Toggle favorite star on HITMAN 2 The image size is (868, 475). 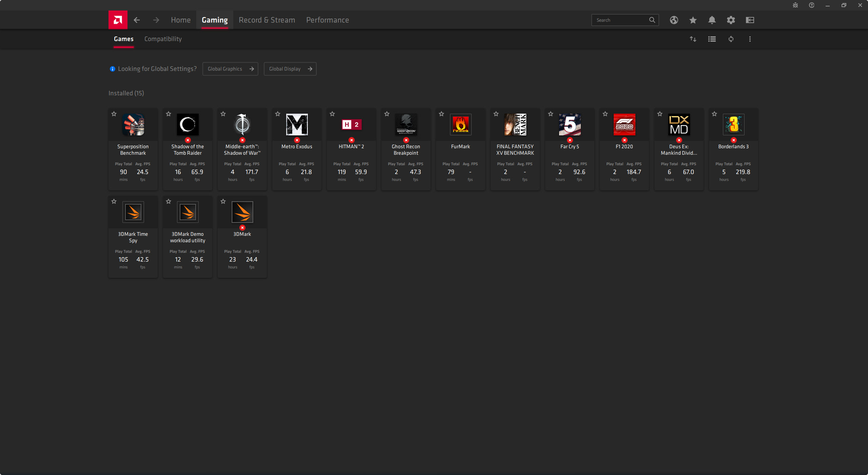(332, 114)
